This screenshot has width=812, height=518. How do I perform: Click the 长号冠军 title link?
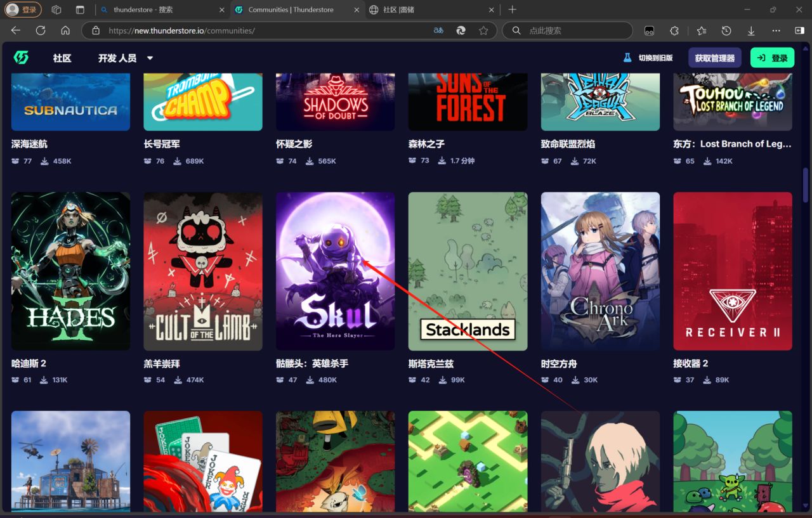coord(162,144)
